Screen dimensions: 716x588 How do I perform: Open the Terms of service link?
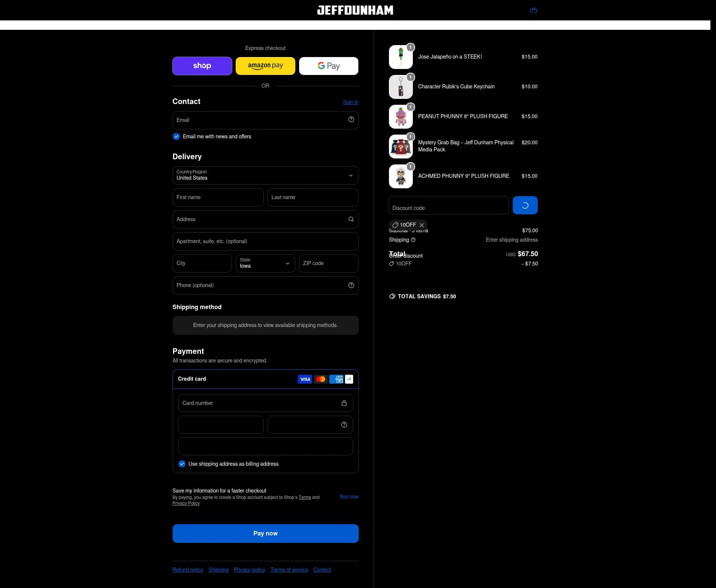pyautogui.click(x=289, y=570)
